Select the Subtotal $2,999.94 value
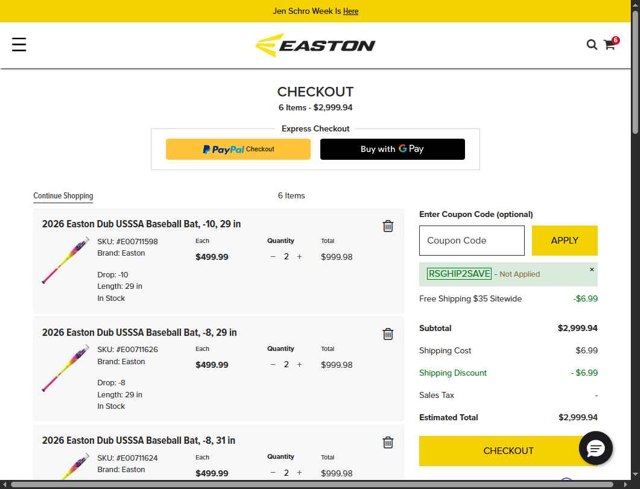Image resolution: width=640 pixels, height=489 pixels. pos(578,328)
